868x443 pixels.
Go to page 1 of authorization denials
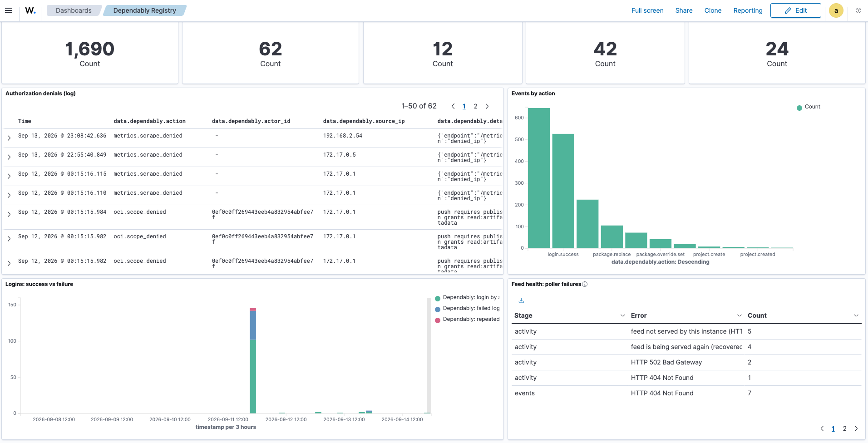coord(464,106)
